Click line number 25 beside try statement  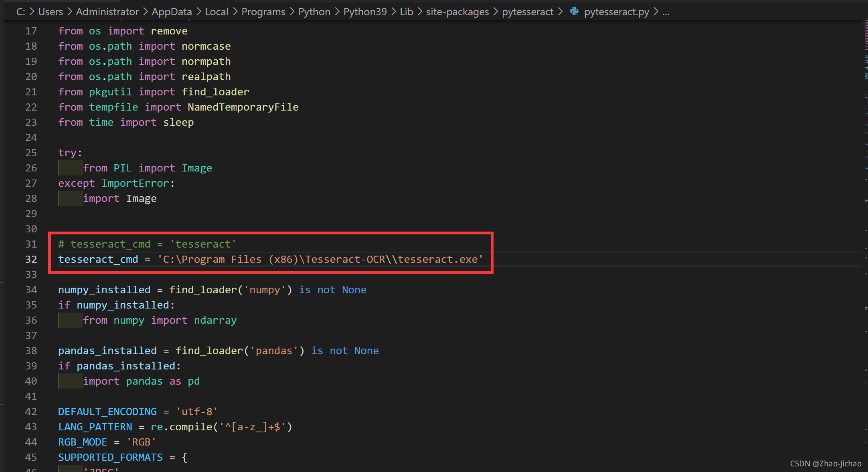click(x=31, y=153)
